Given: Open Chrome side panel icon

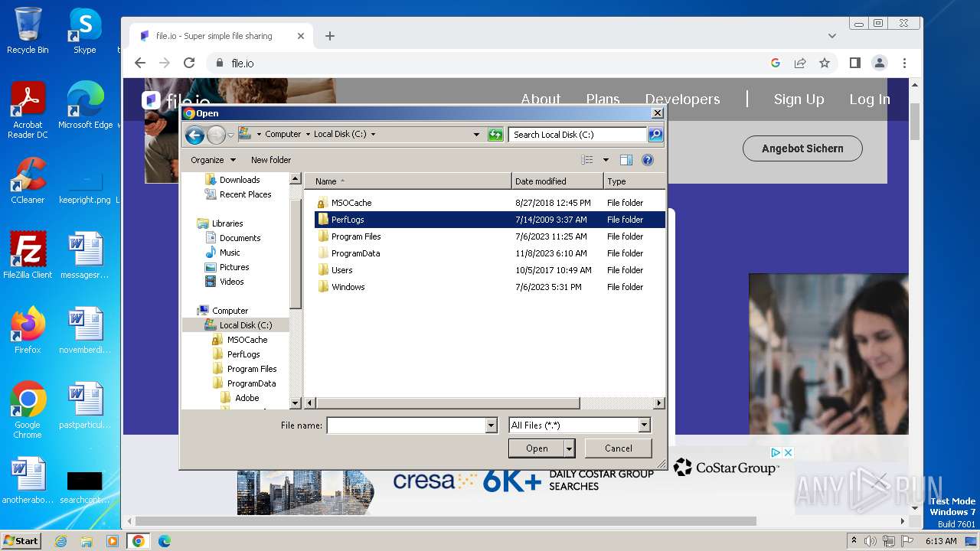Looking at the screenshot, I should point(855,63).
